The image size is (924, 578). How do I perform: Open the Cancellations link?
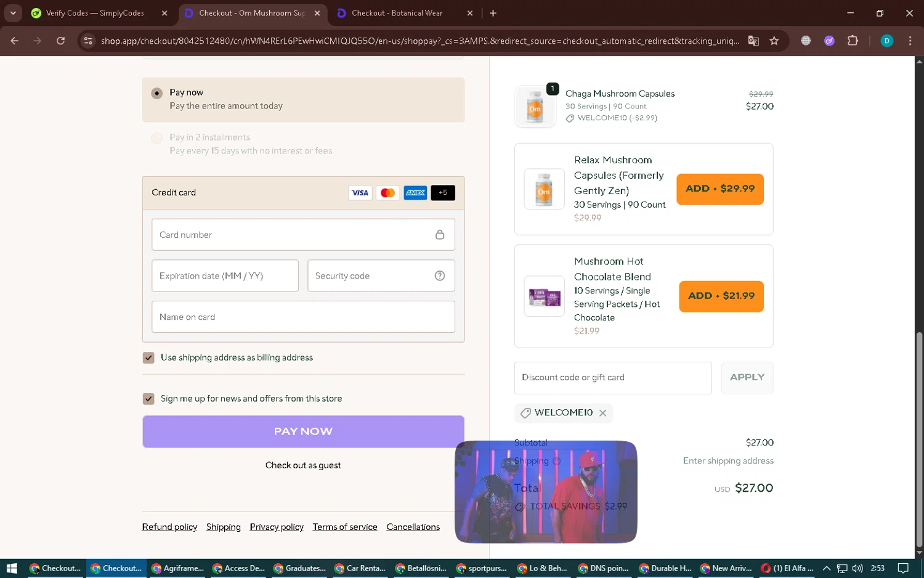[413, 527]
